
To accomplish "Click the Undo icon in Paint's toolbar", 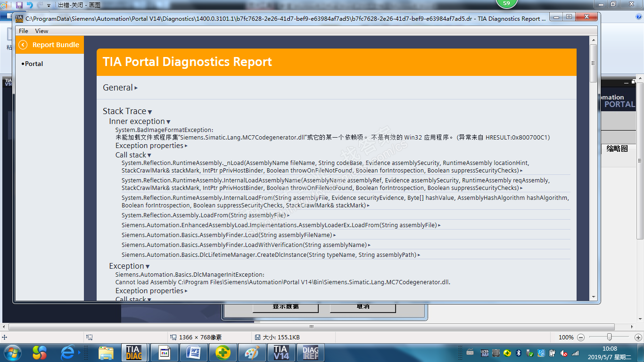I will pyautogui.click(x=30, y=5).
